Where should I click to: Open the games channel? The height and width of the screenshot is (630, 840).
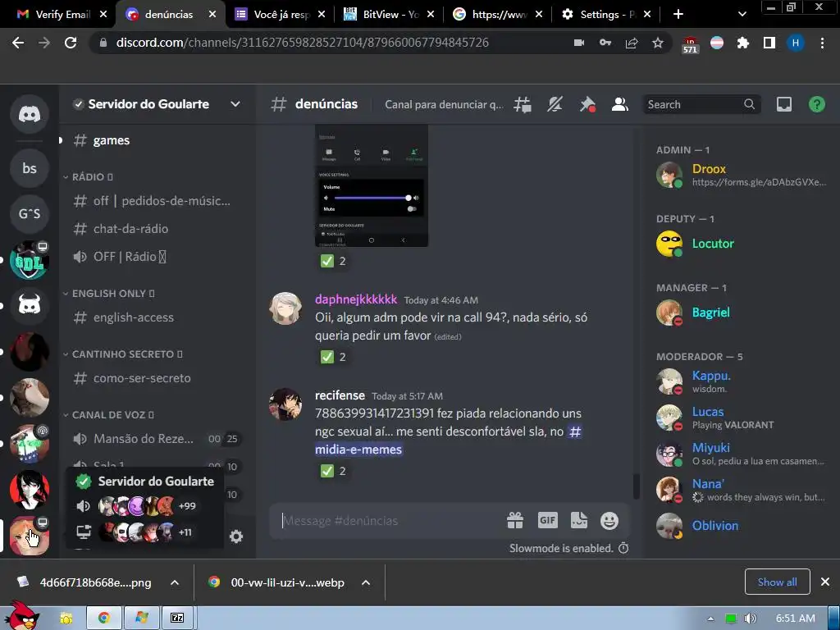[x=155, y=140]
